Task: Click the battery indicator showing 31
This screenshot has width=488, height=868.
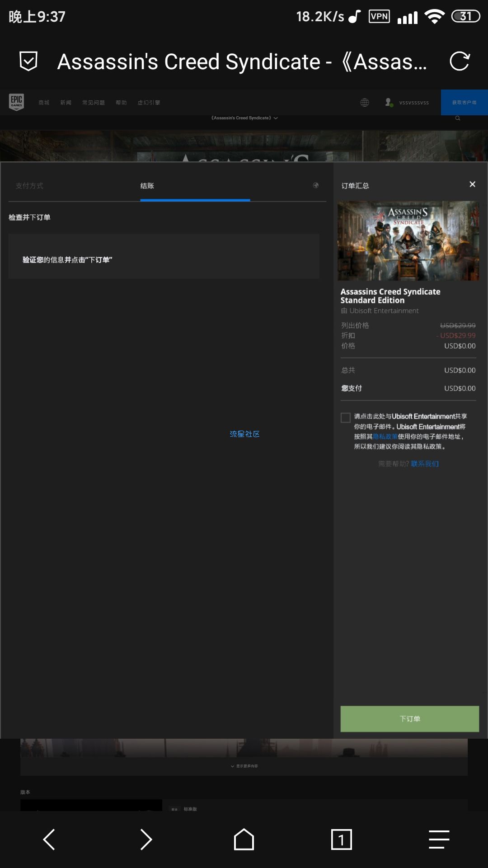Action: tap(466, 17)
